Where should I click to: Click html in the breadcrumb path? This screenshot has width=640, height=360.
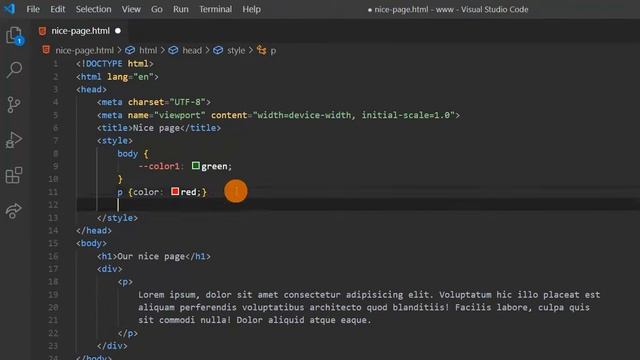(x=148, y=50)
